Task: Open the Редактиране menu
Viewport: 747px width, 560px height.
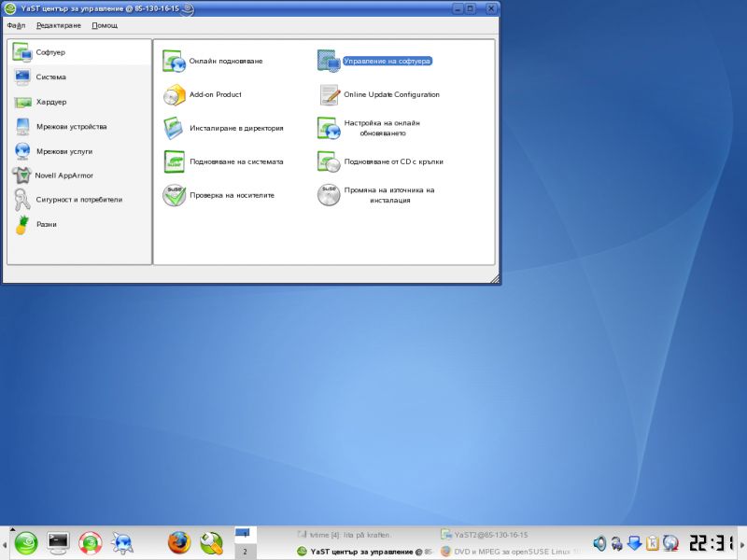Action: [59, 26]
